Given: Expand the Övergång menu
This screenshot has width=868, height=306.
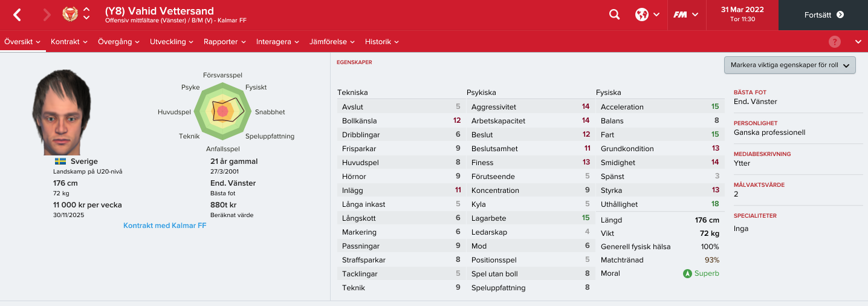Looking at the screenshot, I should tap(119, 42).
